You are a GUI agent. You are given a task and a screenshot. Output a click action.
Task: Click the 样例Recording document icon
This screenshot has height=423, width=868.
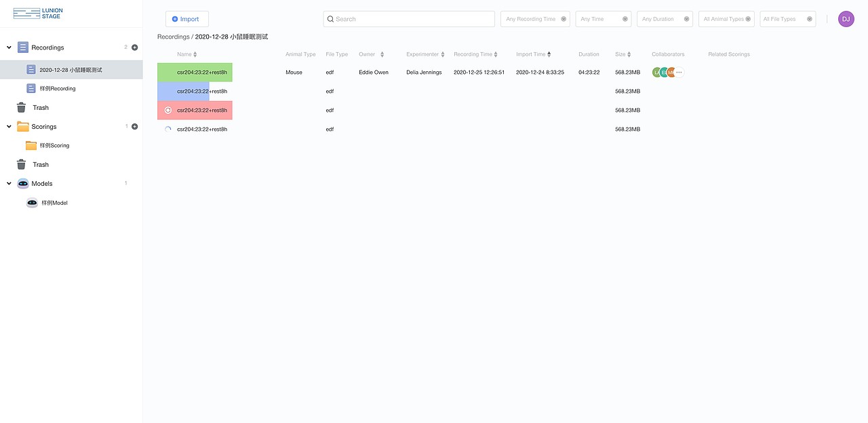(x=31, y=89)
